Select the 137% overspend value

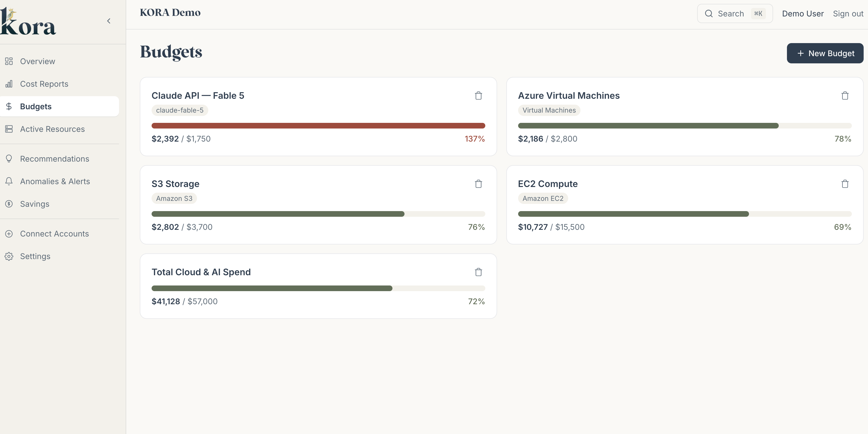(475, 139)
